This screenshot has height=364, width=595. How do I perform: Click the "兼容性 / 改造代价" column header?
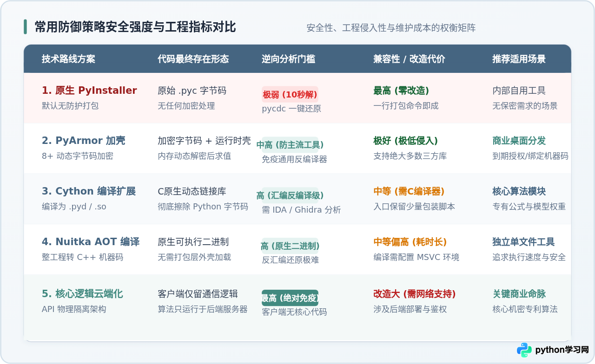[409, 59]
